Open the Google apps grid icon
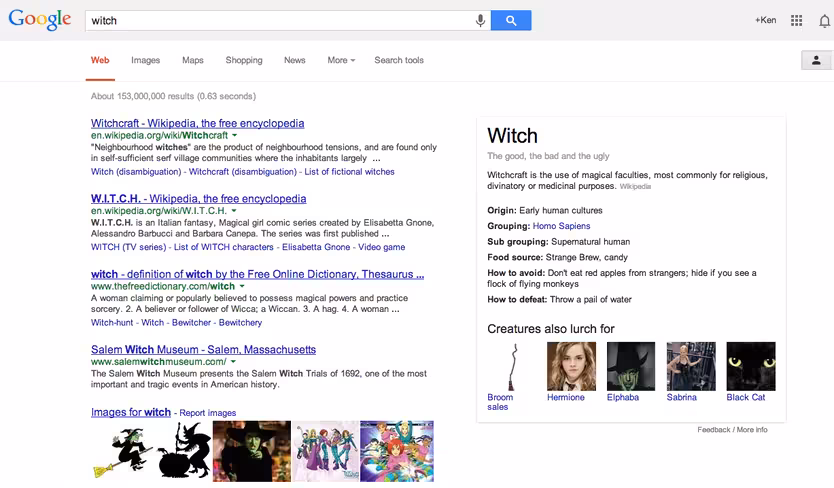This screenshot has width=834, height=488. [796, 20]
